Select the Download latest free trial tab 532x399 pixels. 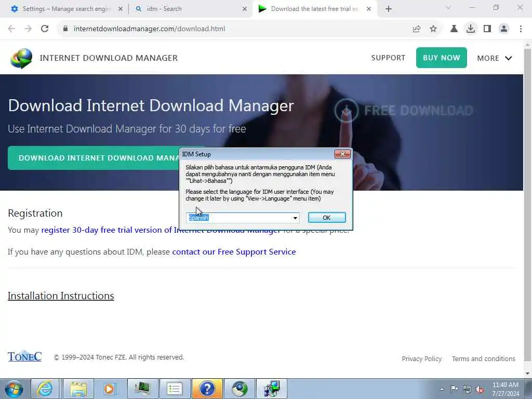point(314,9)
